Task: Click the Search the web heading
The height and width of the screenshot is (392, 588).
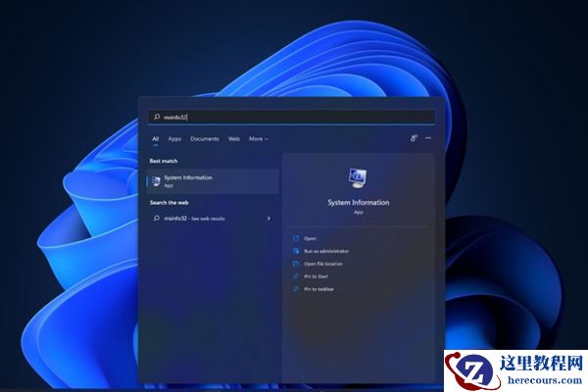Action: click(170, 203)
